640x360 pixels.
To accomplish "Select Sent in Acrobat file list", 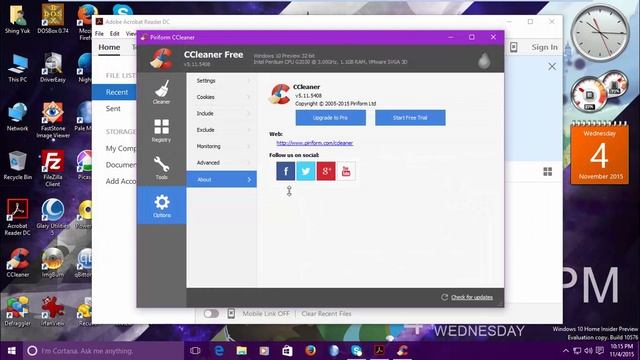I will tap(113, 109).
